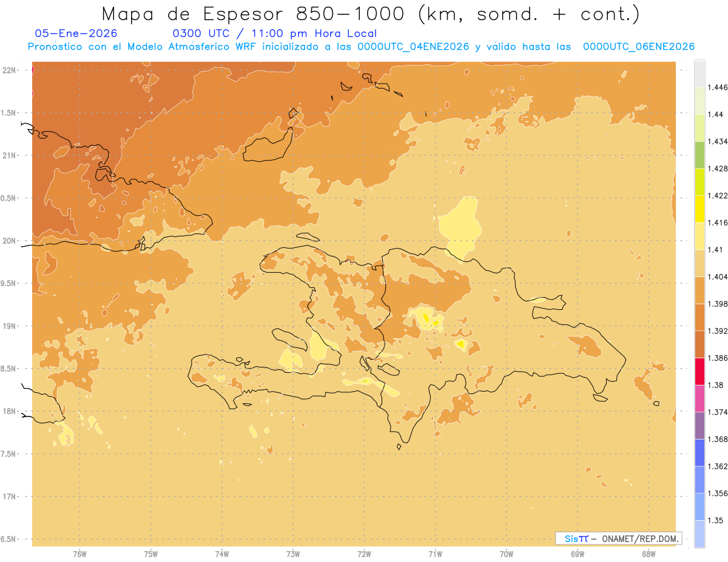The width and height of the screenshot is (728, 562).
Task: Click the 21N latitude label
Action: tap(9, 155)
